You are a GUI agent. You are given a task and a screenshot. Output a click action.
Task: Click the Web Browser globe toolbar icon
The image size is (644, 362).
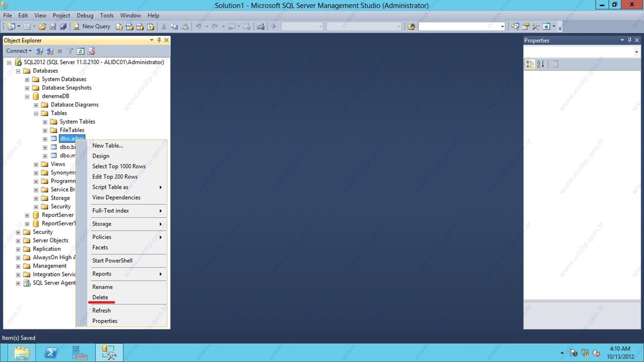546,26
